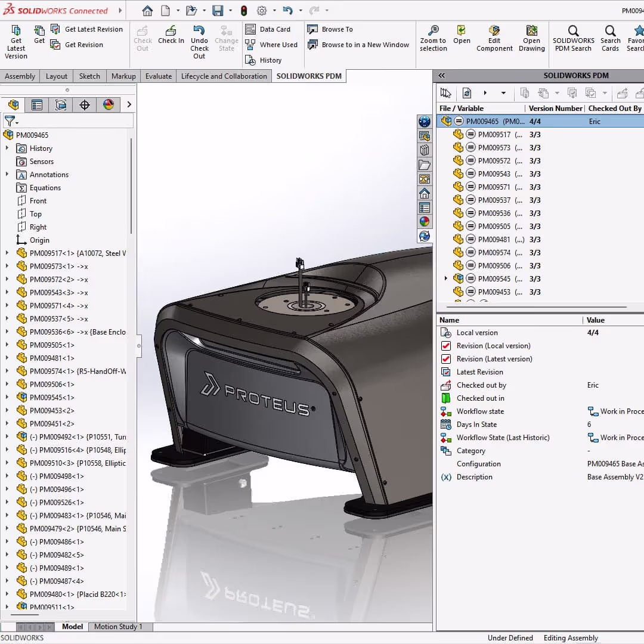
Task: Open the Motion Study 1 tab
Action: [x=118, y=626]
